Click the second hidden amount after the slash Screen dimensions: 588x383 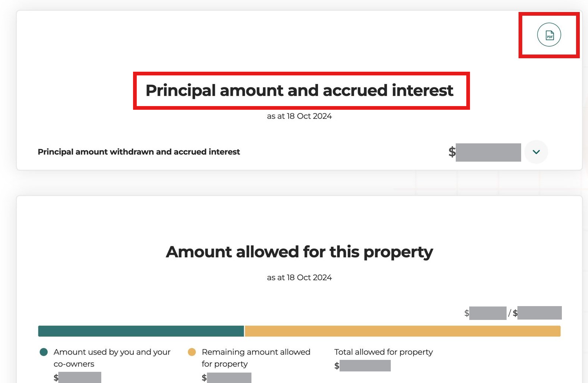pyautogui.click(x=537, y=313)
